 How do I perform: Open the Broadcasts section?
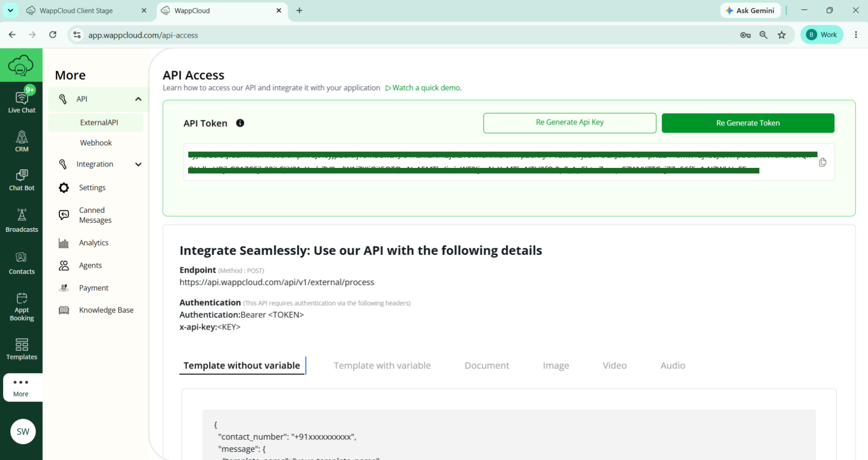pos(21,220)
